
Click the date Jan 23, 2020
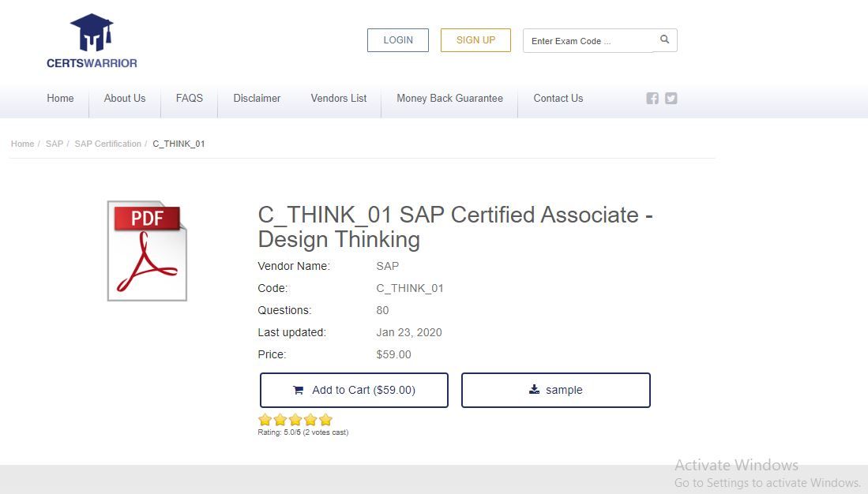click(x=409, y=332)
